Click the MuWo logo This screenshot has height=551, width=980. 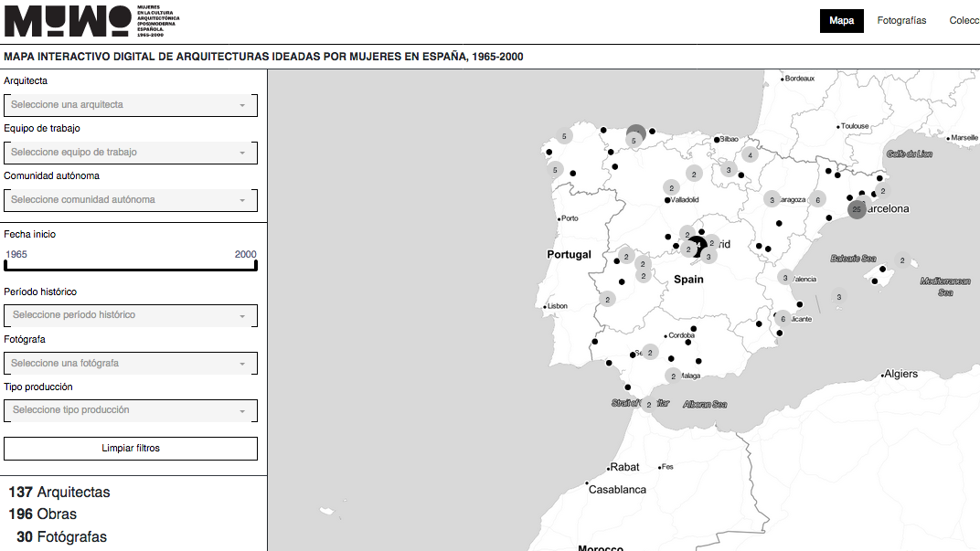[68, 21]
